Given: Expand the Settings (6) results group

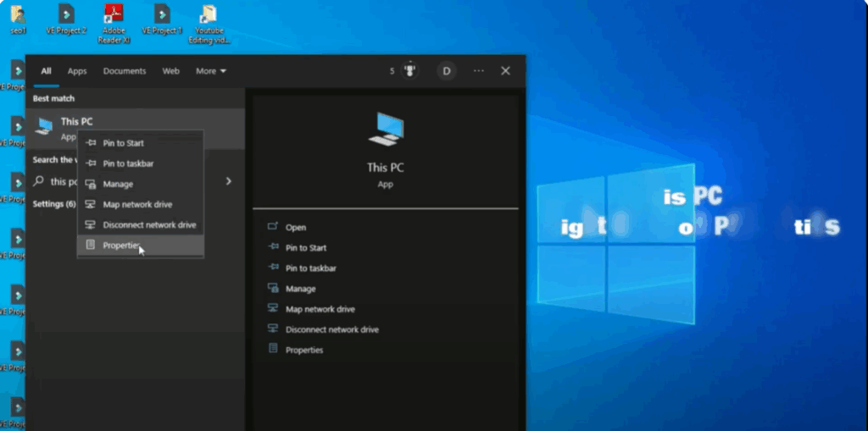Looking at the screenshot, I should [54, 204].
